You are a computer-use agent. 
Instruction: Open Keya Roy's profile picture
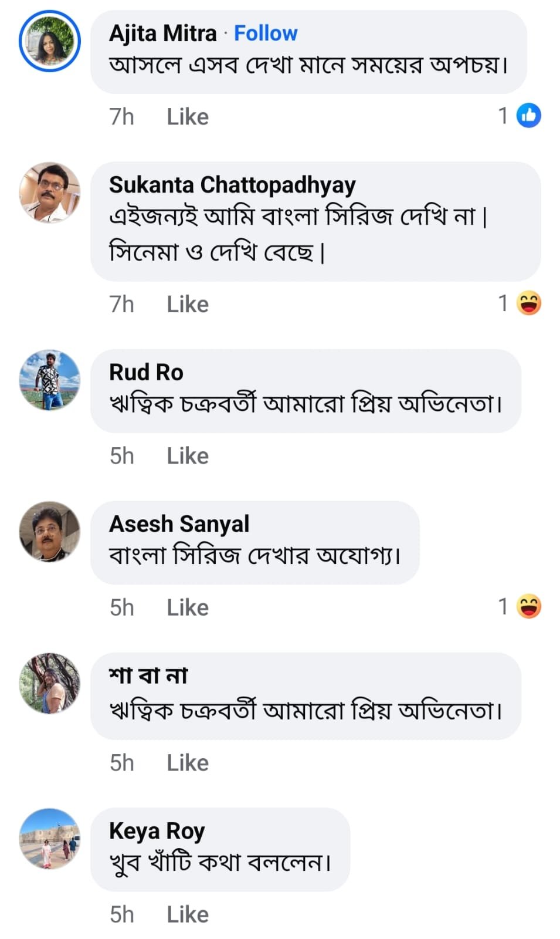[50, 839]
